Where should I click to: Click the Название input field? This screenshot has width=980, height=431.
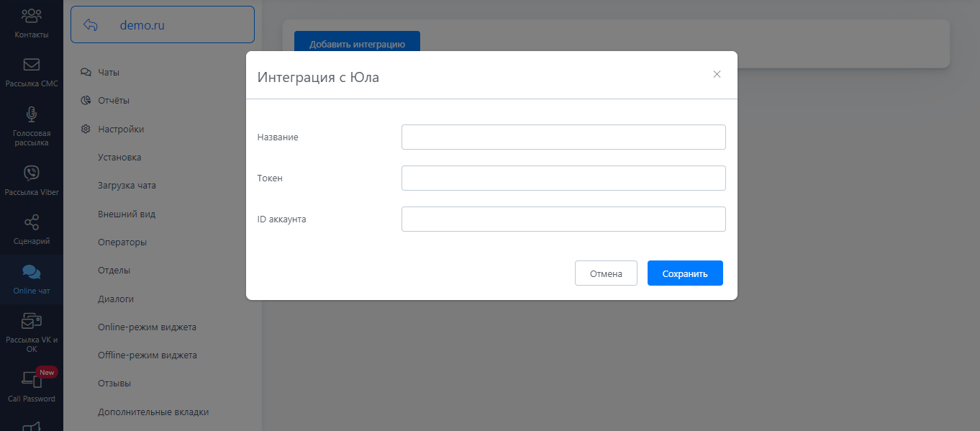point(563,137)
